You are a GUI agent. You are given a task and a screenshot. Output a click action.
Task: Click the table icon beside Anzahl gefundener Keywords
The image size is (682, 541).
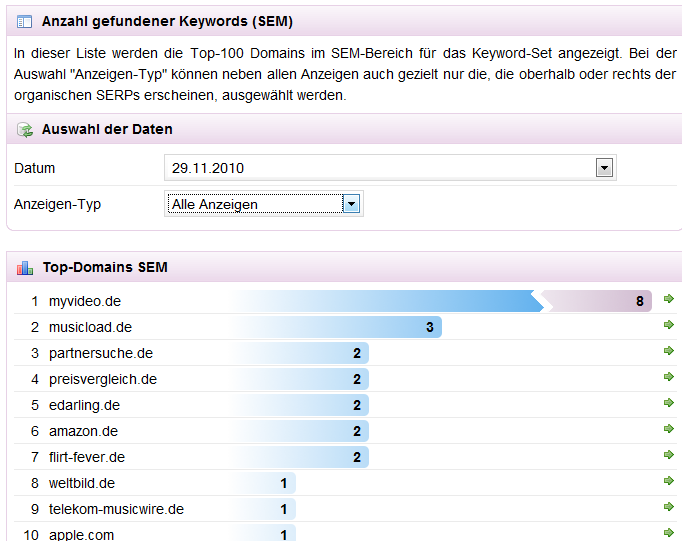tap(24, 21)
